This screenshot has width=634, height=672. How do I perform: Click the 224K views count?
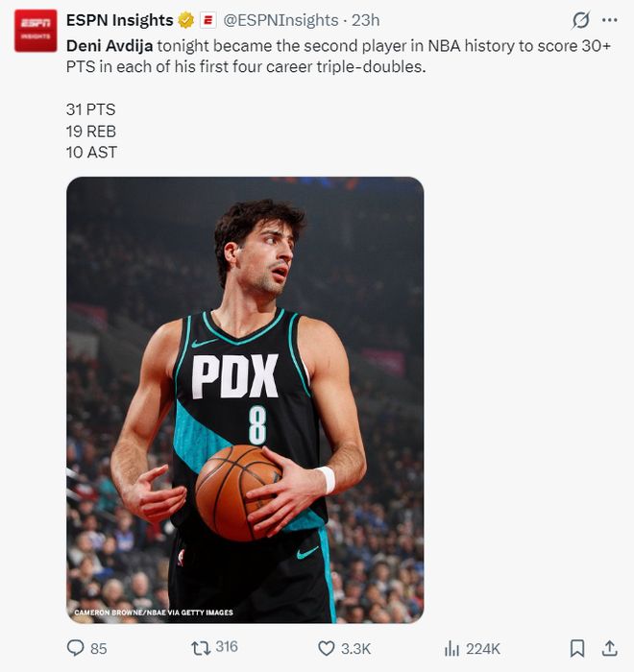pos(483,649)
